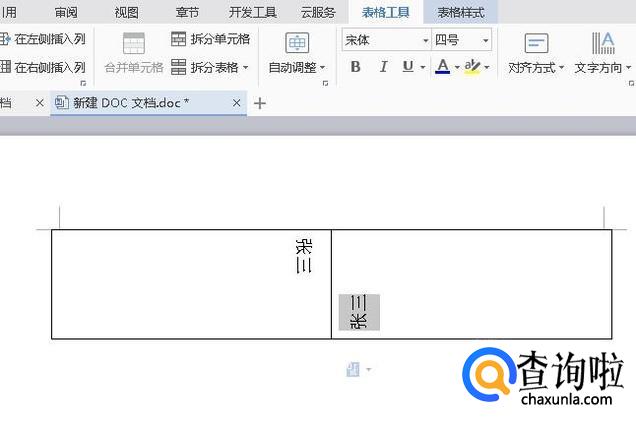Click the Merge Cells (合并单元格) icon
636x430 pixels.
pyautogui.click(x=133, y=43)
